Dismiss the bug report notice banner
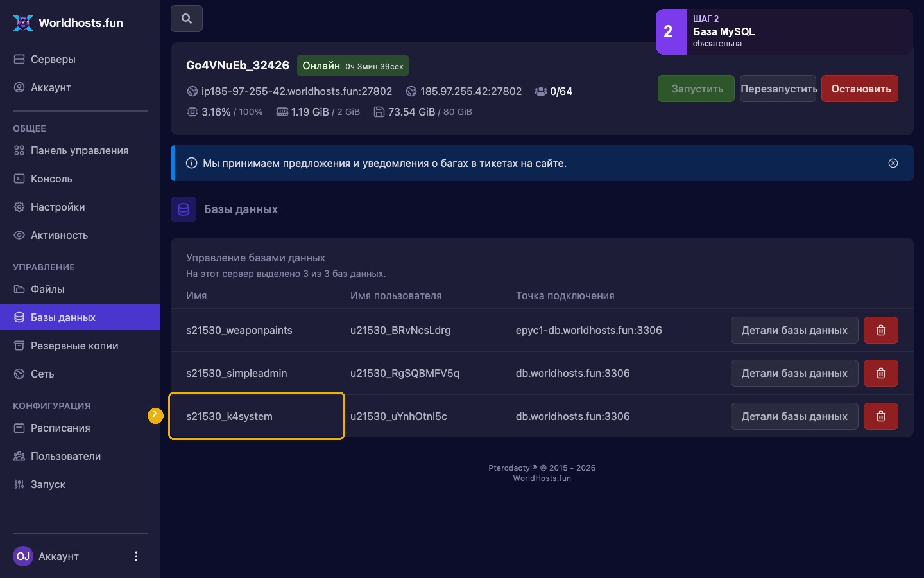924x578 pixels. (x=893, y=163)
